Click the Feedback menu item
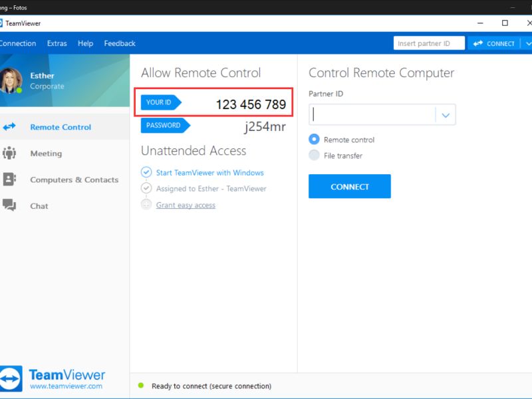This screenshot has width=532, height=399. point(119,43)
